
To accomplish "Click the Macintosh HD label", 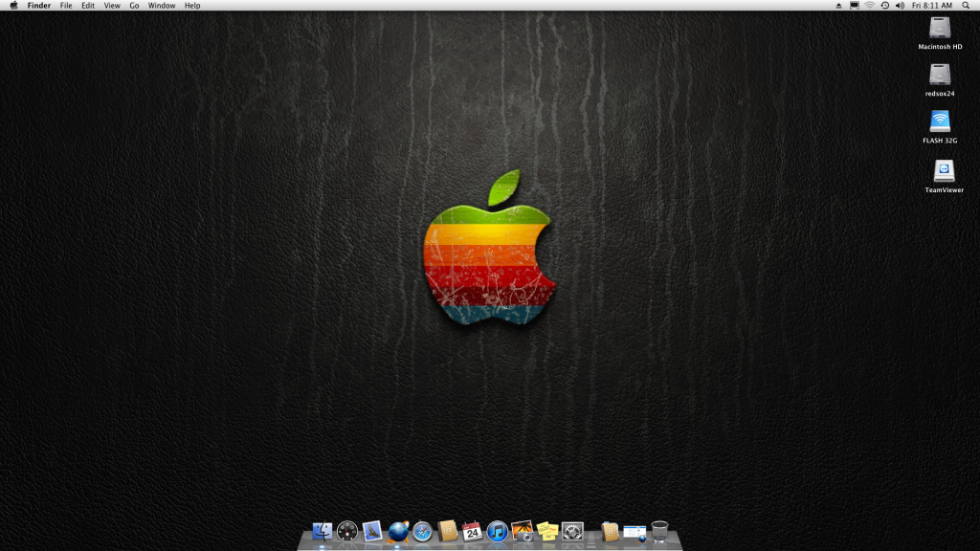I will point(940,47).
